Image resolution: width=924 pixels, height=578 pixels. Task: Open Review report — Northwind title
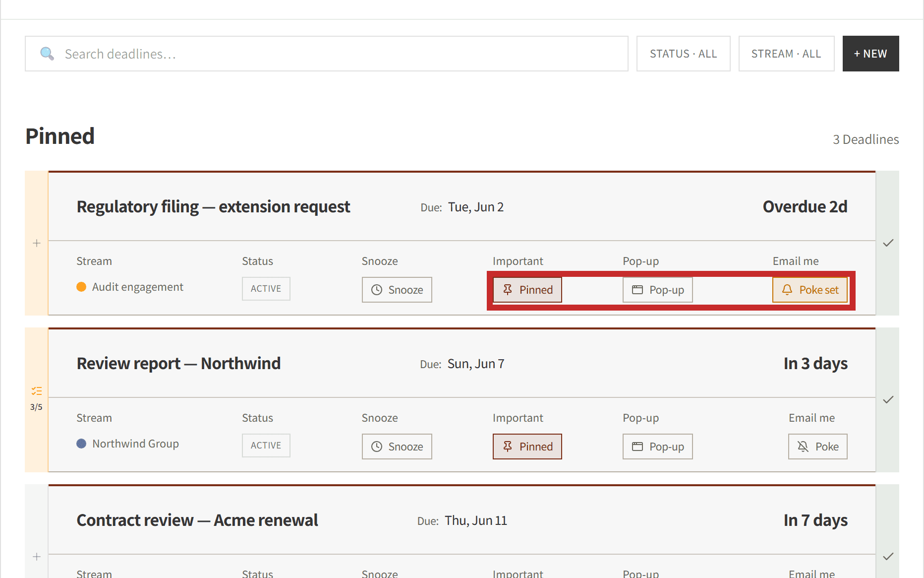tap(178, 364)
